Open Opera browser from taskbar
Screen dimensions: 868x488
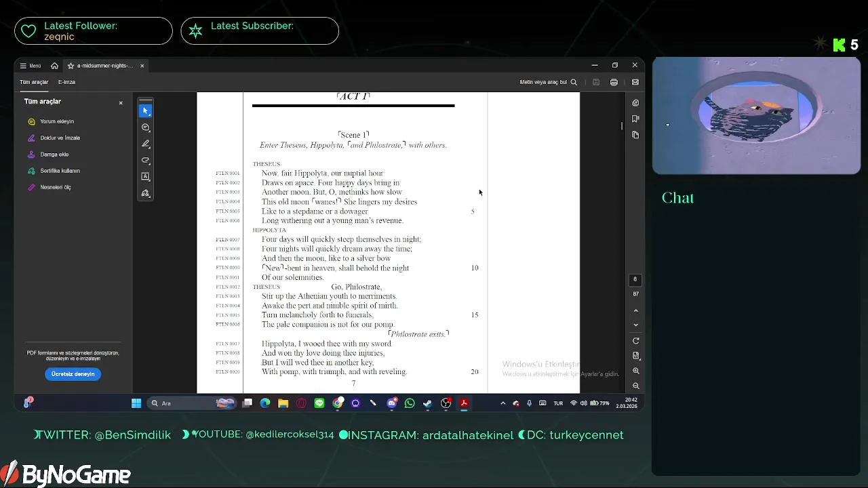pos(301,403)
